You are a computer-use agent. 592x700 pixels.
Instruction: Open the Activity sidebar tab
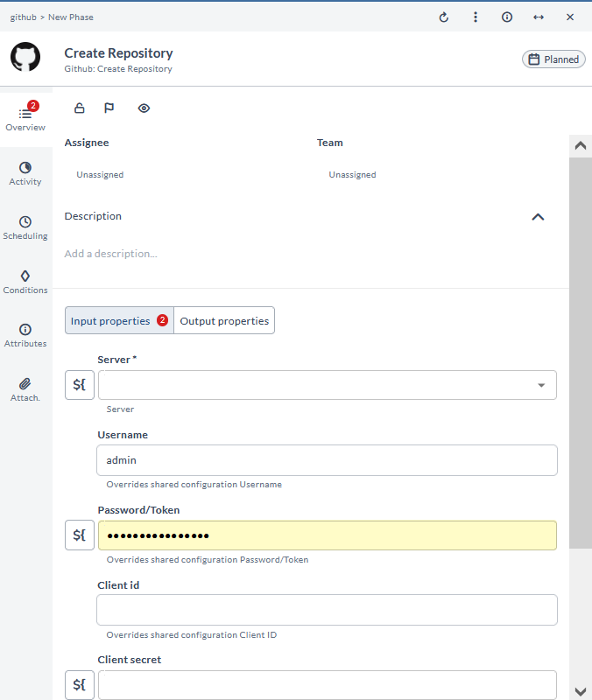[x=25, y=173]
